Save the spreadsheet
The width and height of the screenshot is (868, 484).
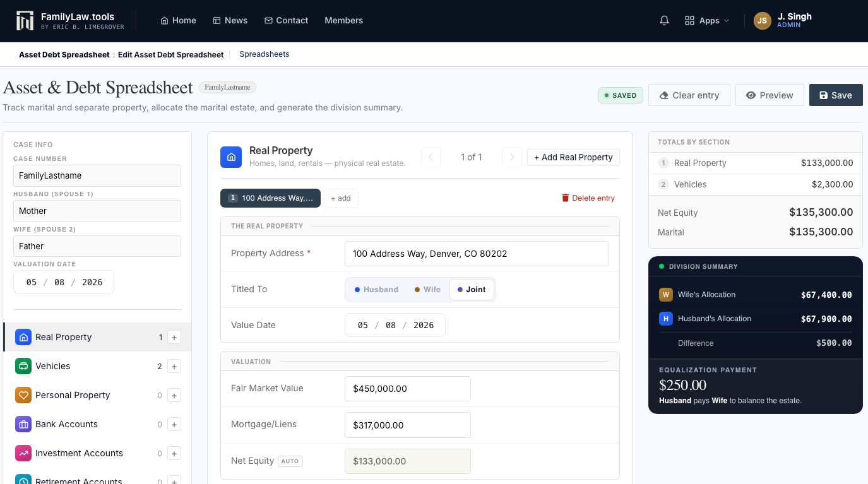(836, 95)
